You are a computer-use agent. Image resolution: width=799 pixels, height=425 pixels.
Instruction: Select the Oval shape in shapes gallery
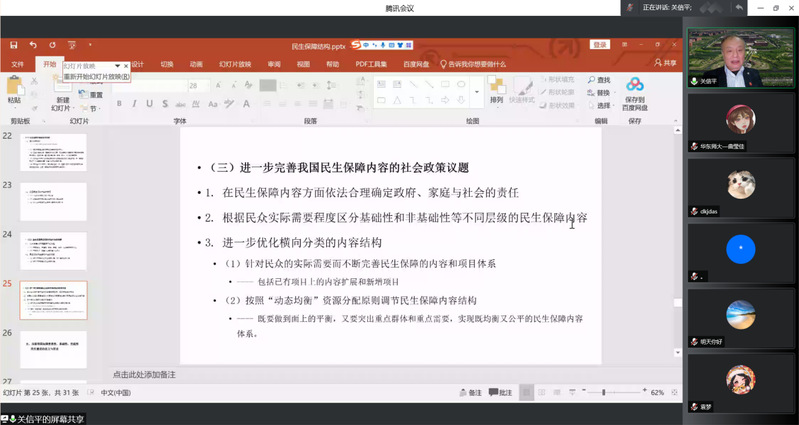[x=461, y=84]
